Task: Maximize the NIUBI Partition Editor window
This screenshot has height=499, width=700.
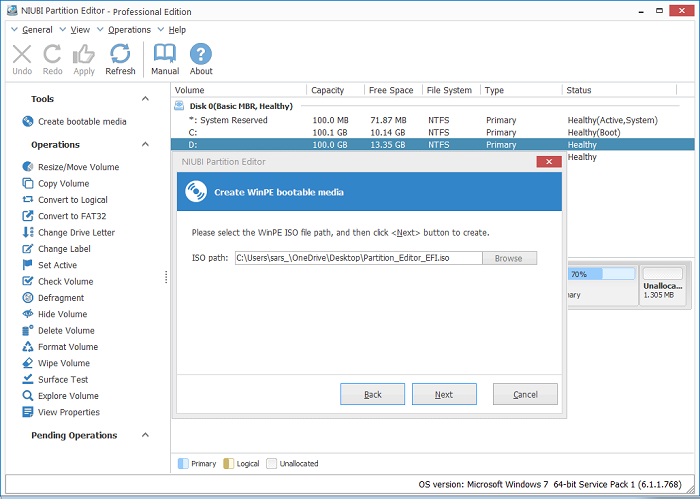Action: pos(659,11)
